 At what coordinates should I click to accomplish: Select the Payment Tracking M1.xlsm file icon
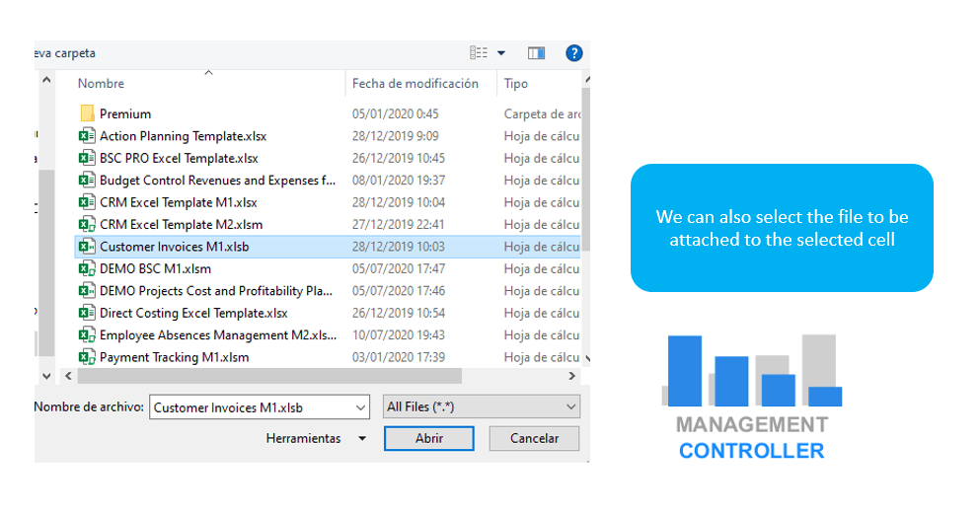click(x=87, y=357)
